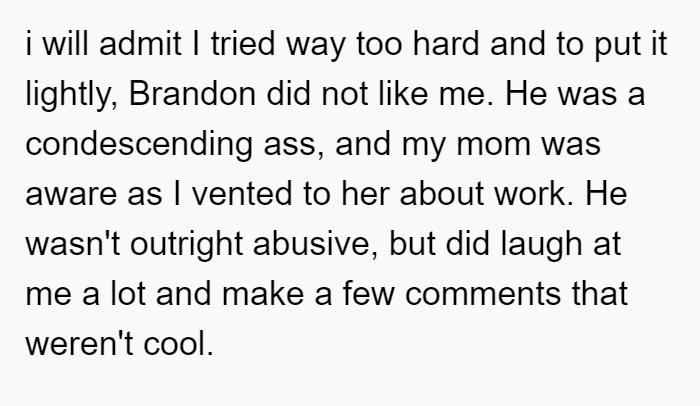Click the word "Brandon" in the text
The image size is (700, 406).
click(192, 94)
